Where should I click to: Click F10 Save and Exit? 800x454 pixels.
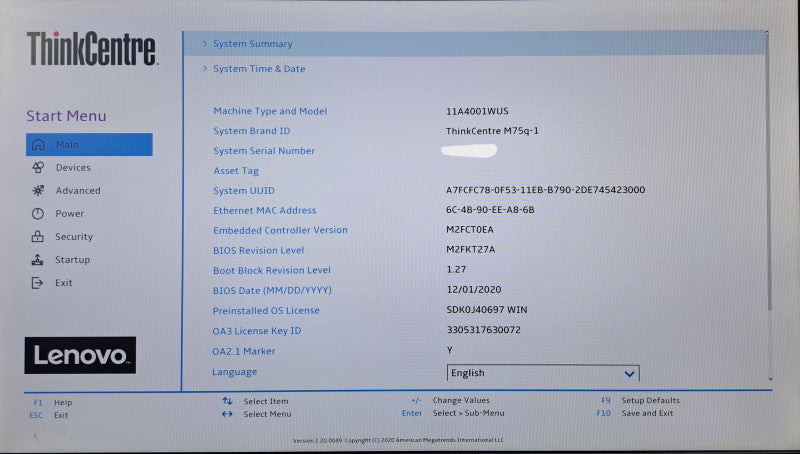point(635,413)
